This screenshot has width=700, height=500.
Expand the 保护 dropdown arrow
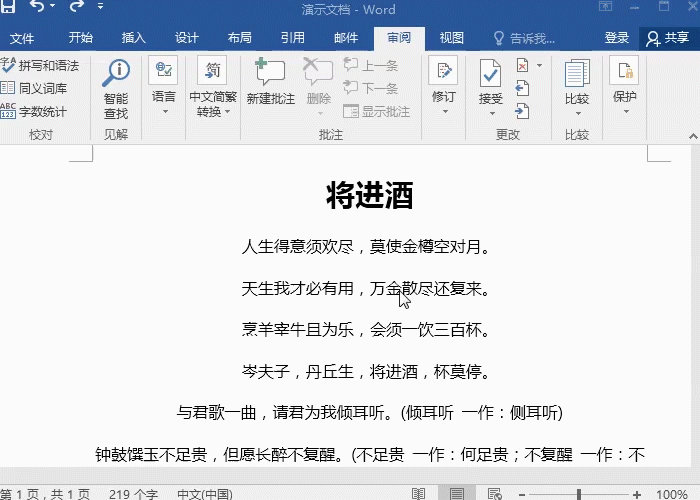pos(626,112)
